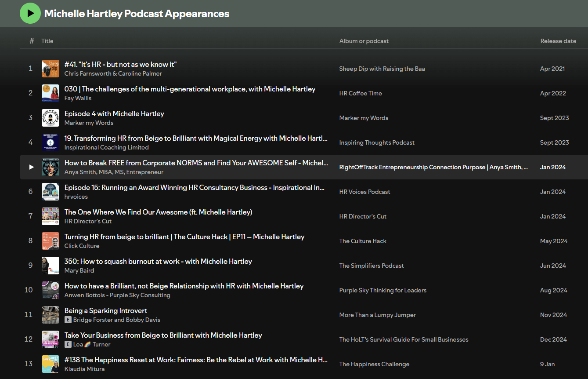Open The Happiness Challenge podcast link
Screen dimensions: 588x379
[374, 364]
